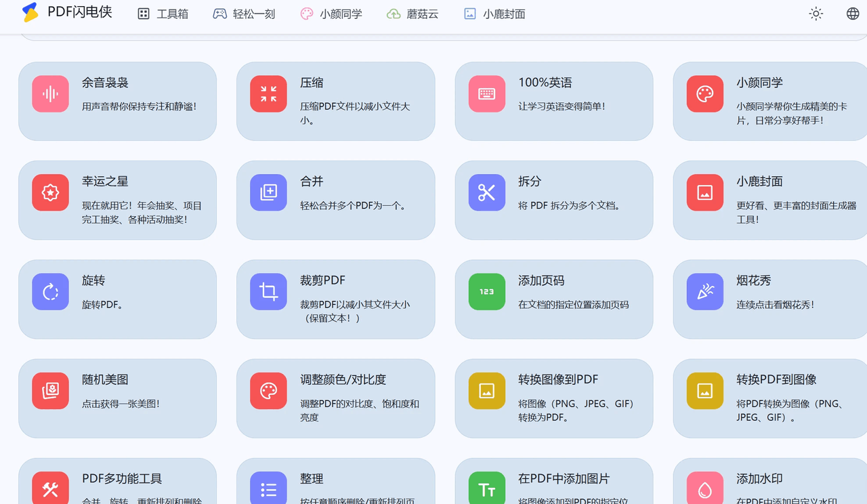
Task: Click the 烟花秀 party popper icon
Action: (x=705, y=291)
